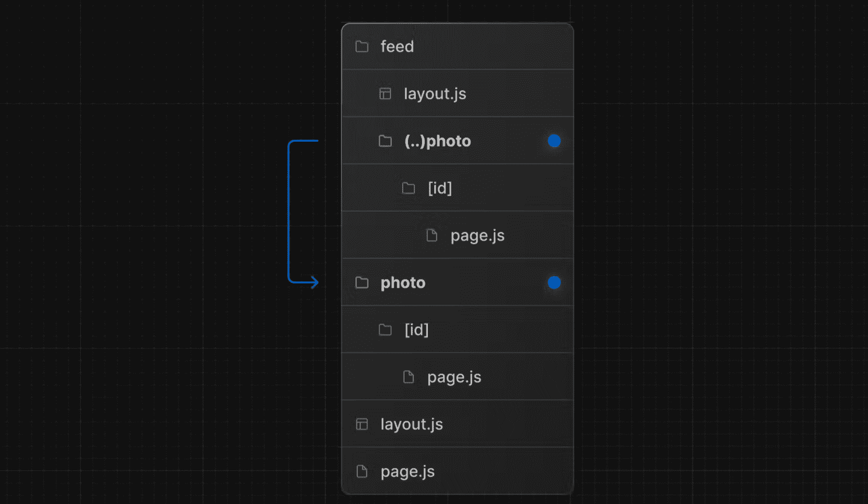868x504 pixels.
Task: Select the [id] label under (..)photo
Action: 440,188
